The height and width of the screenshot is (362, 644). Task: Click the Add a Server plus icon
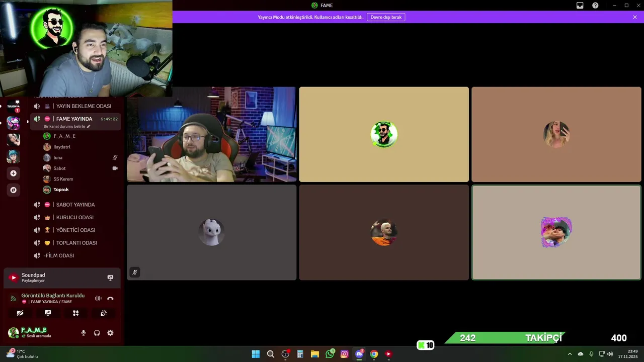(14, 173)
